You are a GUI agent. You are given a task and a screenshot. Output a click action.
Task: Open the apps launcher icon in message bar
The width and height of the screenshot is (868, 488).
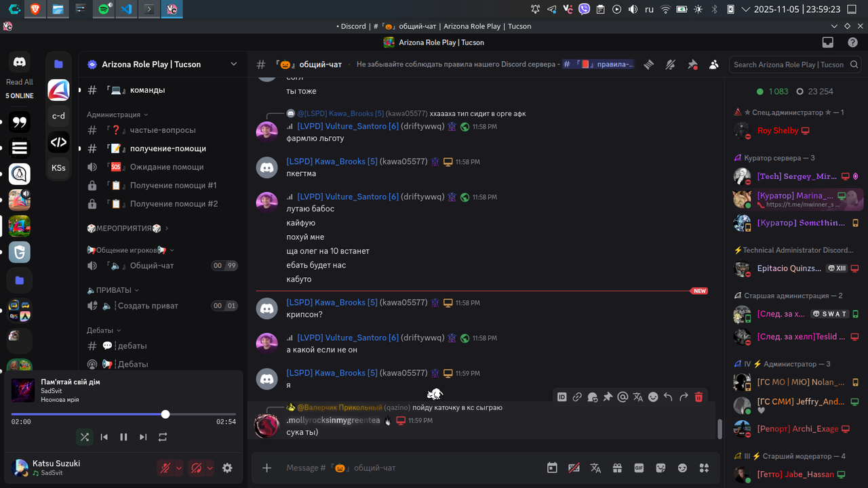704,468
